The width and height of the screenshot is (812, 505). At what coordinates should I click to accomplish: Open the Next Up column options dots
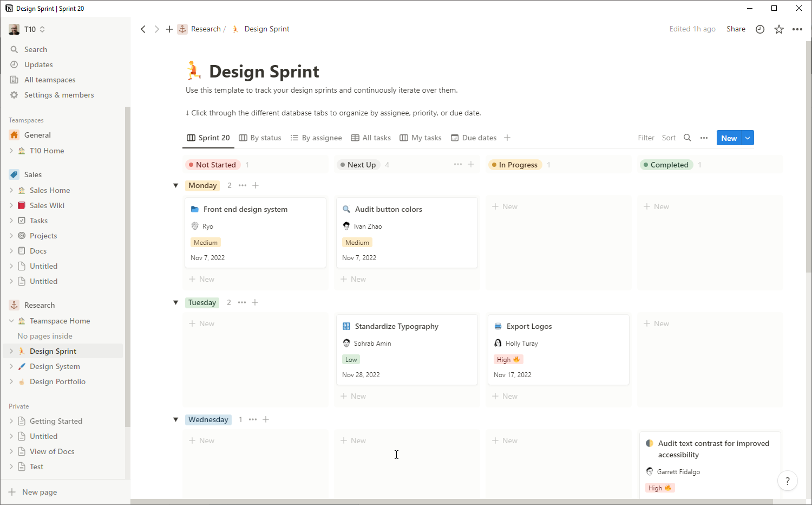(458, 164)
